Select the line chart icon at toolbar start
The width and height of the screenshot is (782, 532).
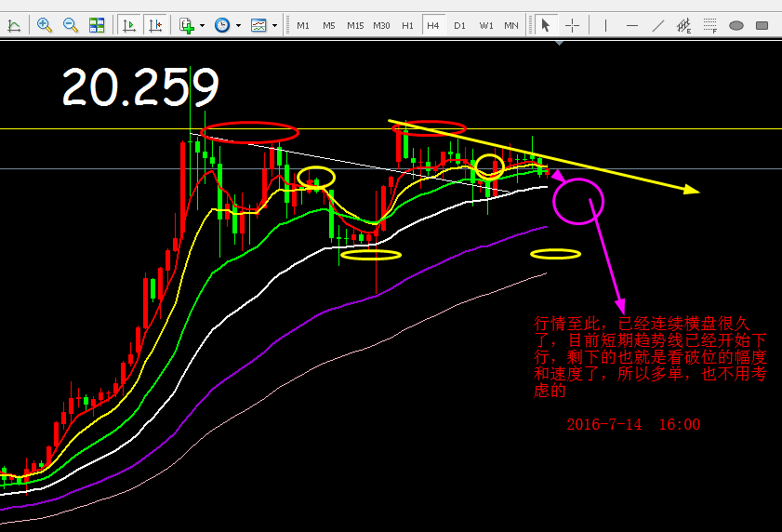14,25
